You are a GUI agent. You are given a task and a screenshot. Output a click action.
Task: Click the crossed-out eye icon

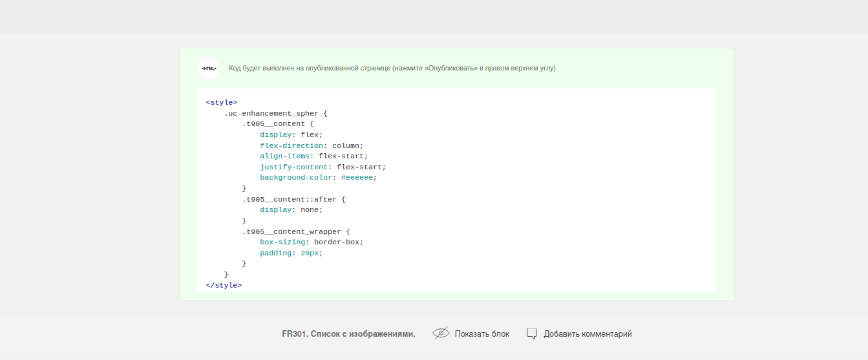pyautogui.click(x=441, y=334)
